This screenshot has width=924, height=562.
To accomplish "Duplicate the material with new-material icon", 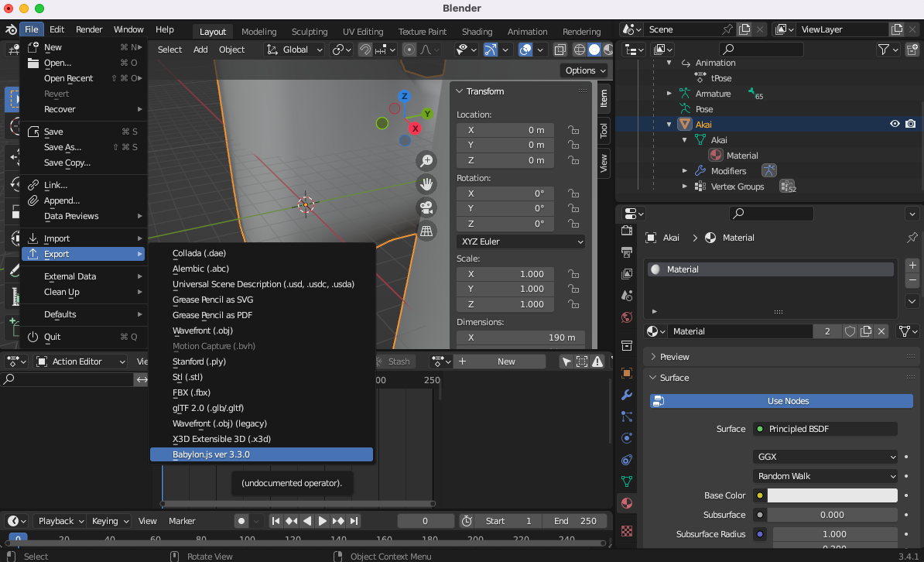I will pos(866,331).
